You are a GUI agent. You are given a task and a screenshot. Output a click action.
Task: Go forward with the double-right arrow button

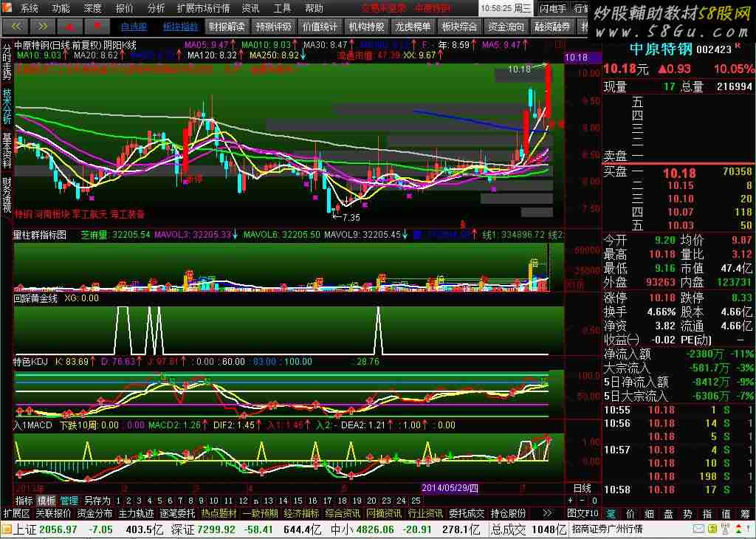(42, 27)
